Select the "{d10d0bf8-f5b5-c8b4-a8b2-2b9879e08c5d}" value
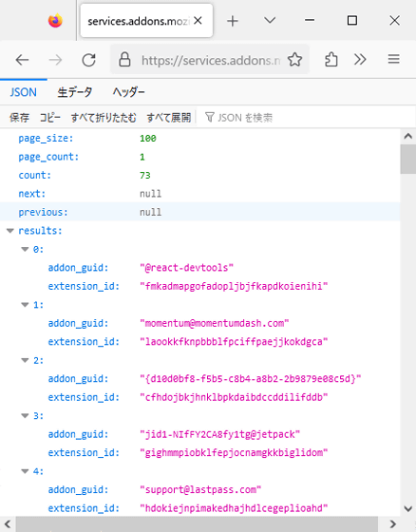The image size is (416, 532). (x=251, y=379)
